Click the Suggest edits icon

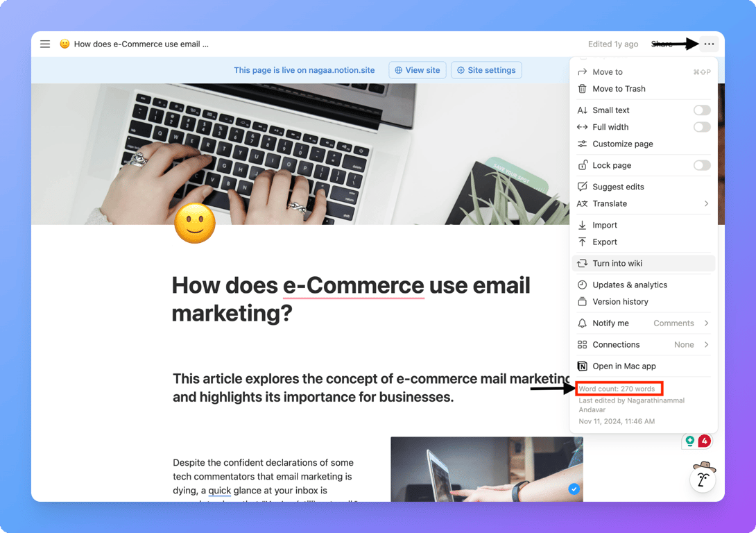(x=583, y=187)
